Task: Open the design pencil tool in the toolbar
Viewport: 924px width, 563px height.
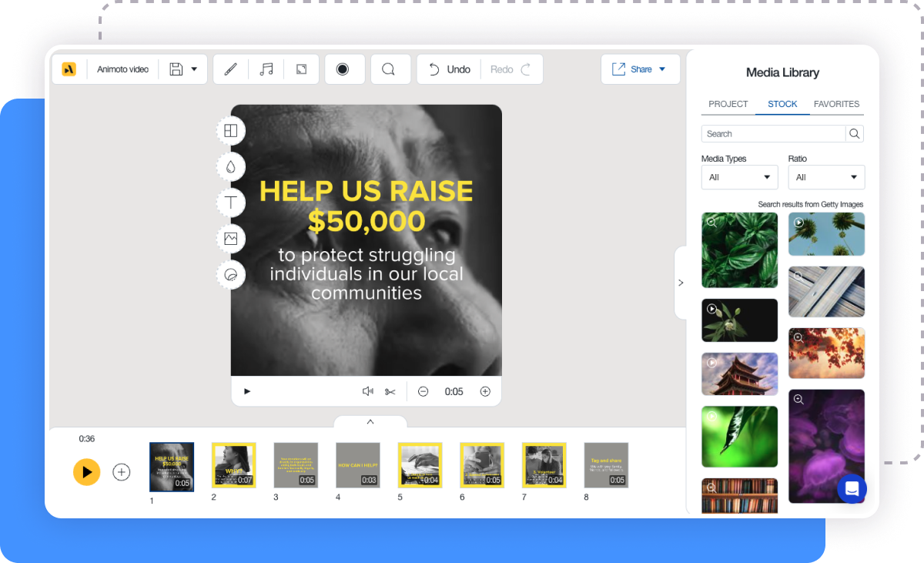Action: click(230, 69)
